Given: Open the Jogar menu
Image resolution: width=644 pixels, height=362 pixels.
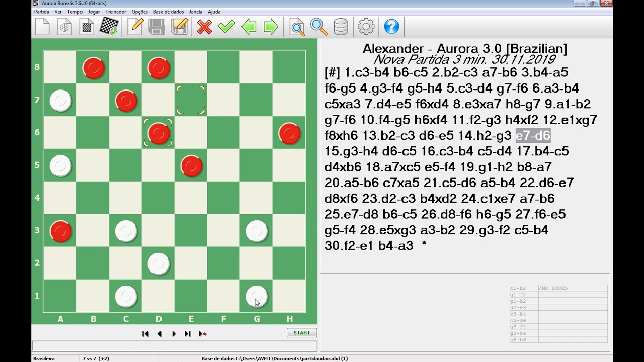Looking at the screenshot, I should (94, 12).
